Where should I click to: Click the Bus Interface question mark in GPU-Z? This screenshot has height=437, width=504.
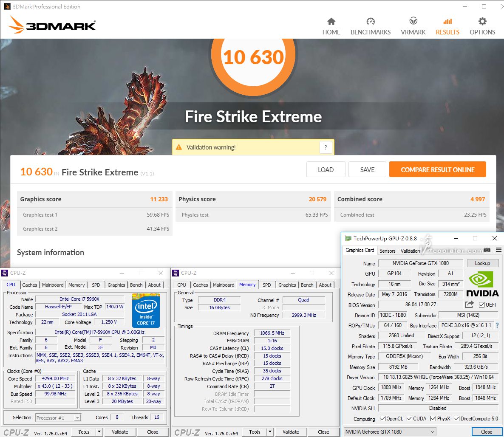(x=497, y=325)
